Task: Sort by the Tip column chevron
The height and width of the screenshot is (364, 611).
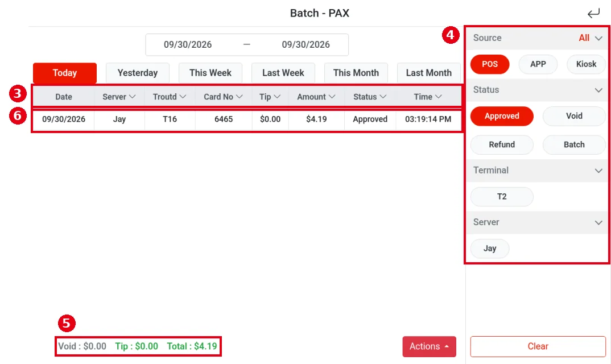Action: 277,97
